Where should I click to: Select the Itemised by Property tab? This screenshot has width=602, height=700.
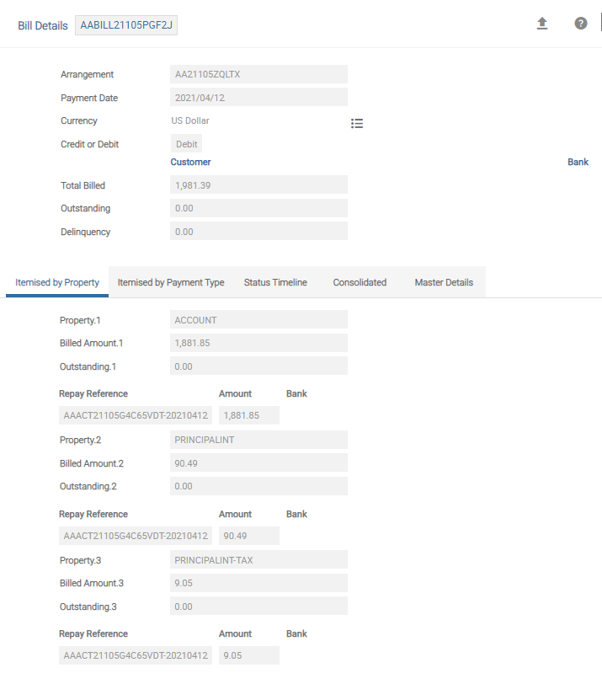pos(57,282)
